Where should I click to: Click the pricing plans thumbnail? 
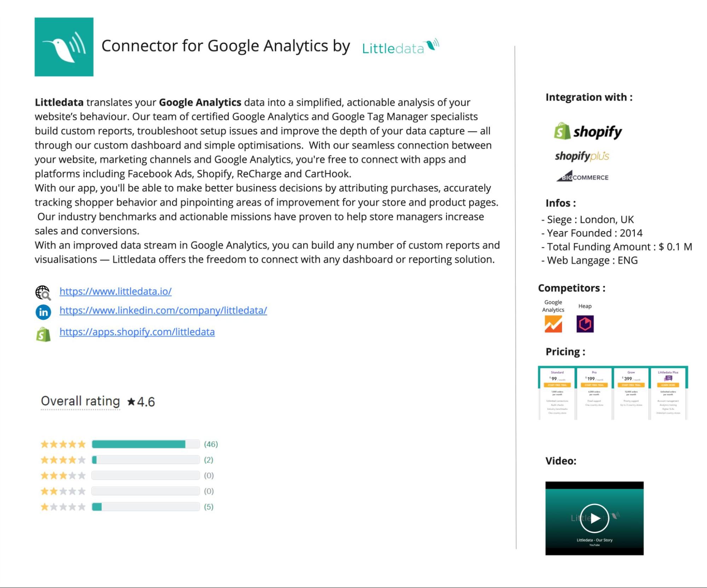613,393
